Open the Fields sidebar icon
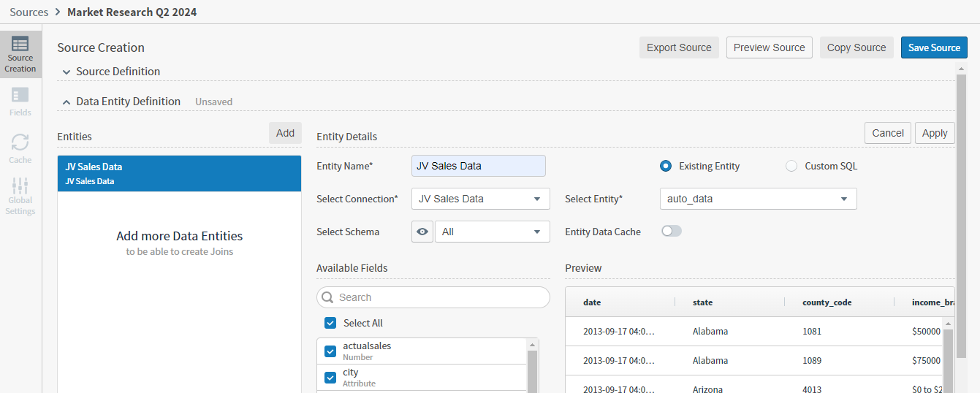Viewport: 980px width, 393px height. (20, 102)
